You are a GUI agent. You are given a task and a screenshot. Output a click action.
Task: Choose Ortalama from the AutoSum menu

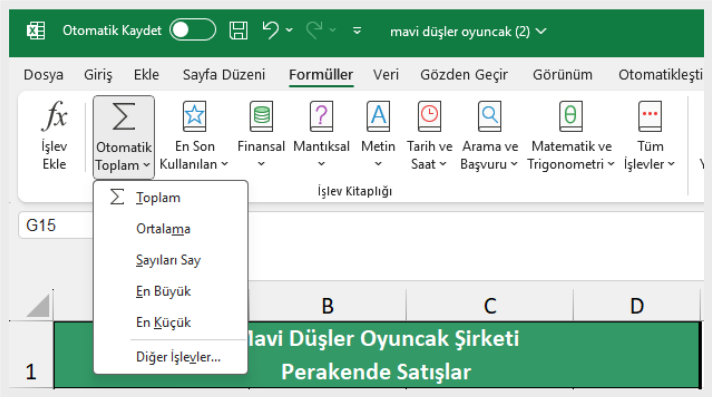(170, 229)
